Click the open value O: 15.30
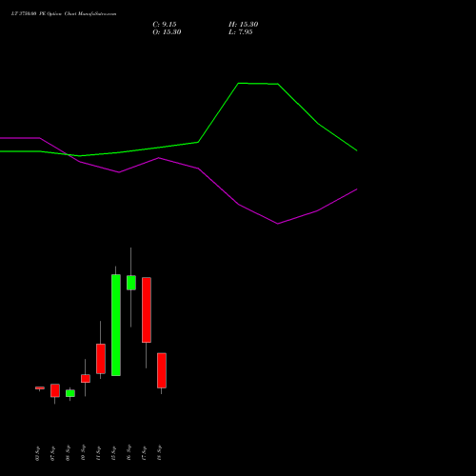476x476 pixels. pos(167,32)
